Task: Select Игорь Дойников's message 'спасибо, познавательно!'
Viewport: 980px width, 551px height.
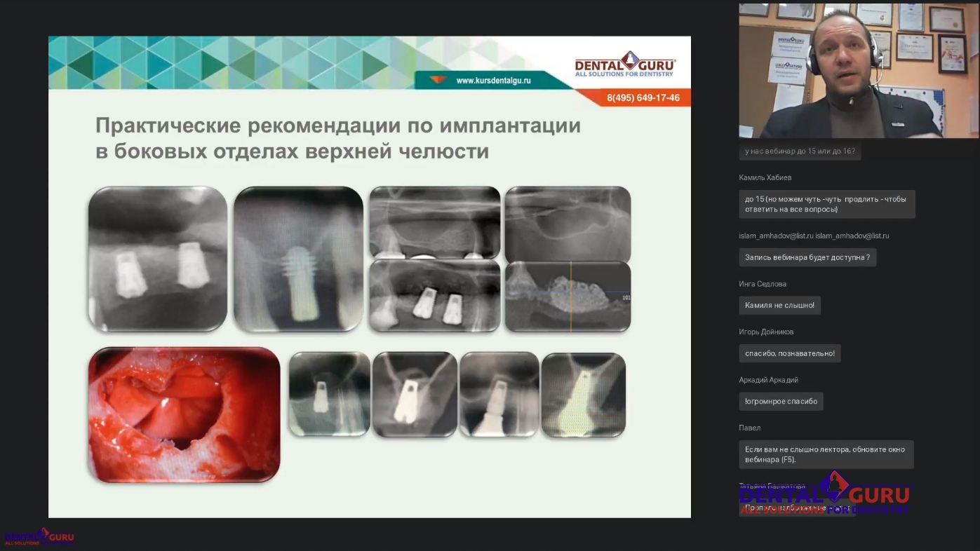Action: [789, 353]
